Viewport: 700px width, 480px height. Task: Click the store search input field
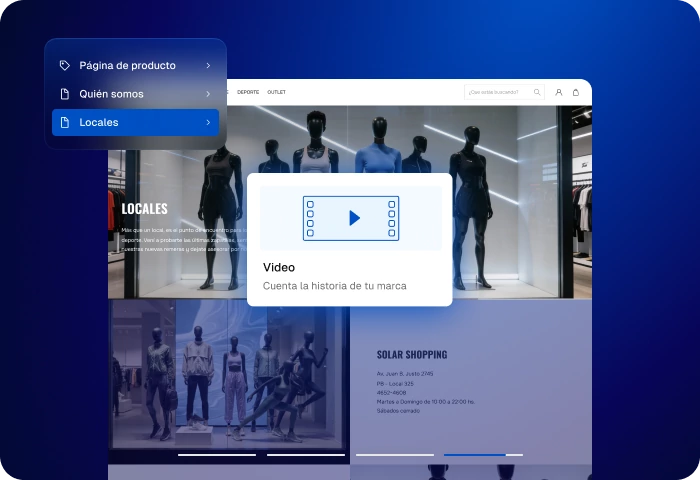coord(497,92)
